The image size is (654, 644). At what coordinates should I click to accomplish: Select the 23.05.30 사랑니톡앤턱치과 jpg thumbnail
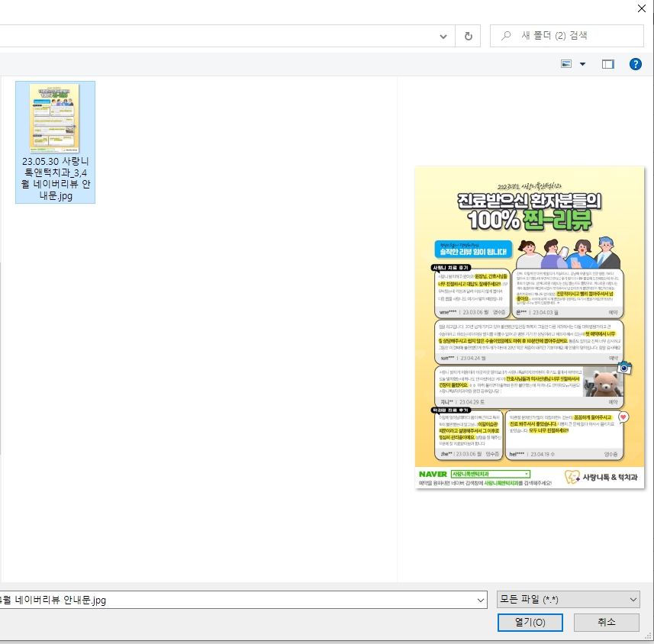click(x=54, y=118)
